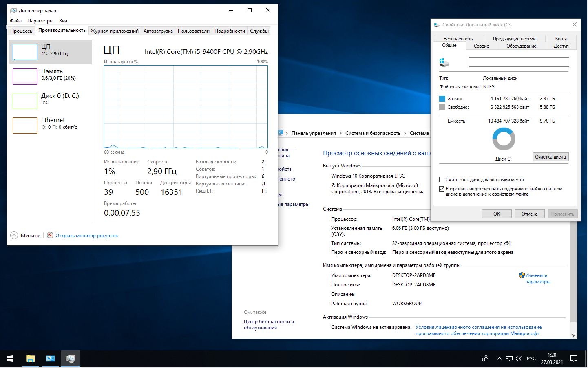Open the People tray icon
Screen dimensions: 588x368
point(485,359)
